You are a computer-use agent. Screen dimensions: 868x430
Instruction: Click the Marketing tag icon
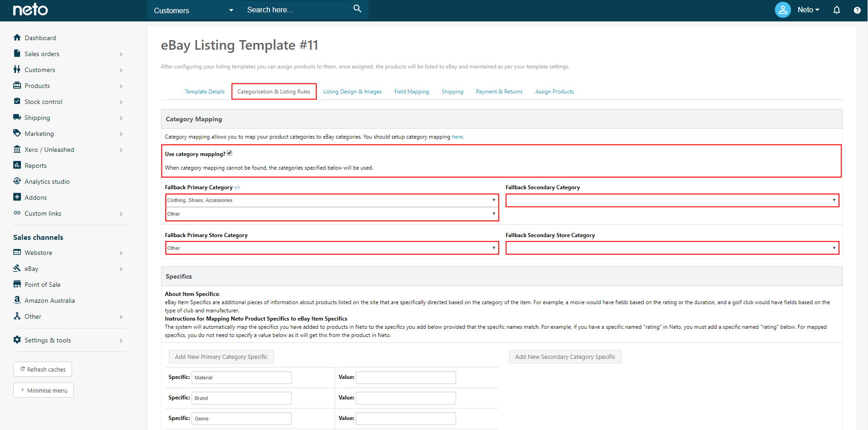coord(17,133)
